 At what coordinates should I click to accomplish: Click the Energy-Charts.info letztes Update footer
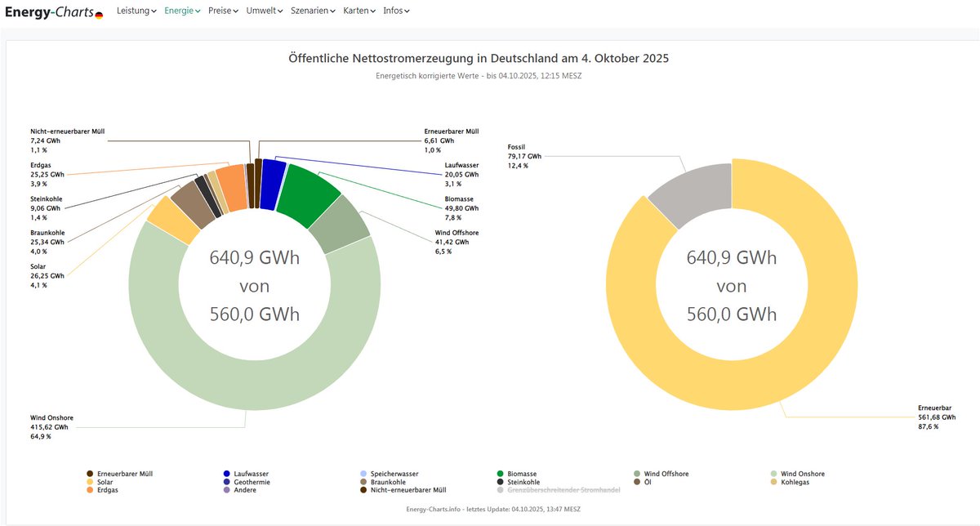click(492, 509)
